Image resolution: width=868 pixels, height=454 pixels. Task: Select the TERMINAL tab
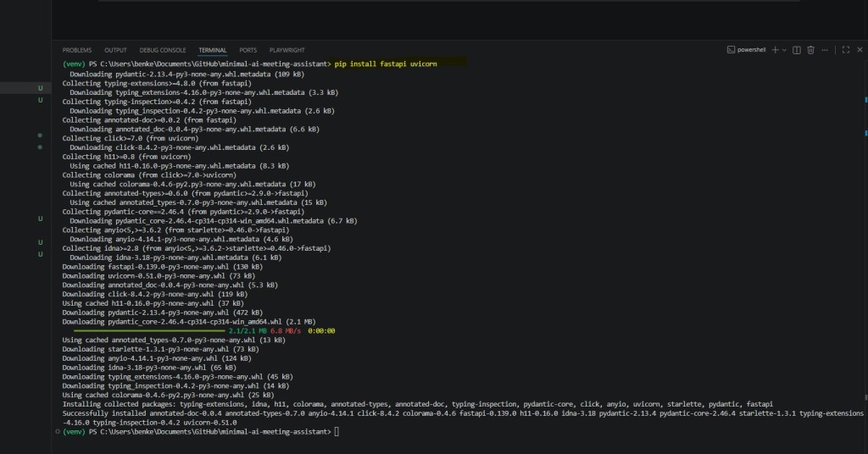point(213,50)
